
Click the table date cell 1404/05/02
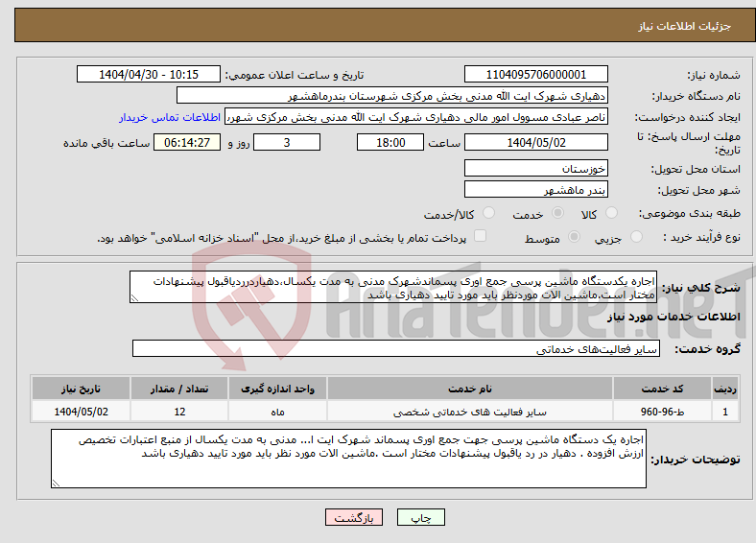click(x=81, y=412)
